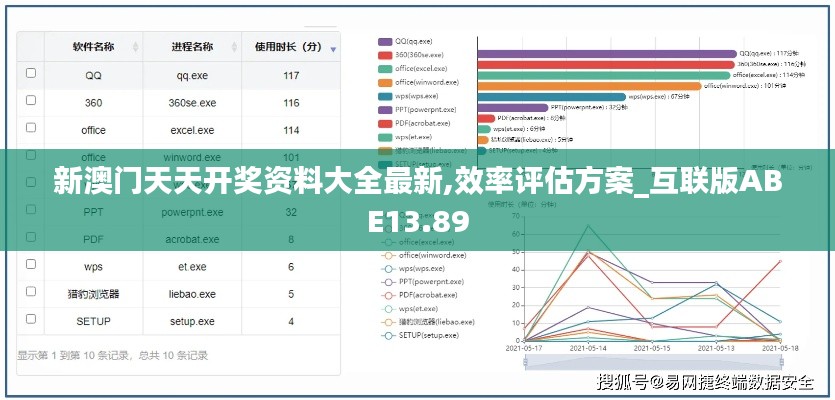Click the 360se.exe process cell
Image resolution: width=835 pixels, height=400 pixels.
point(192,103)
